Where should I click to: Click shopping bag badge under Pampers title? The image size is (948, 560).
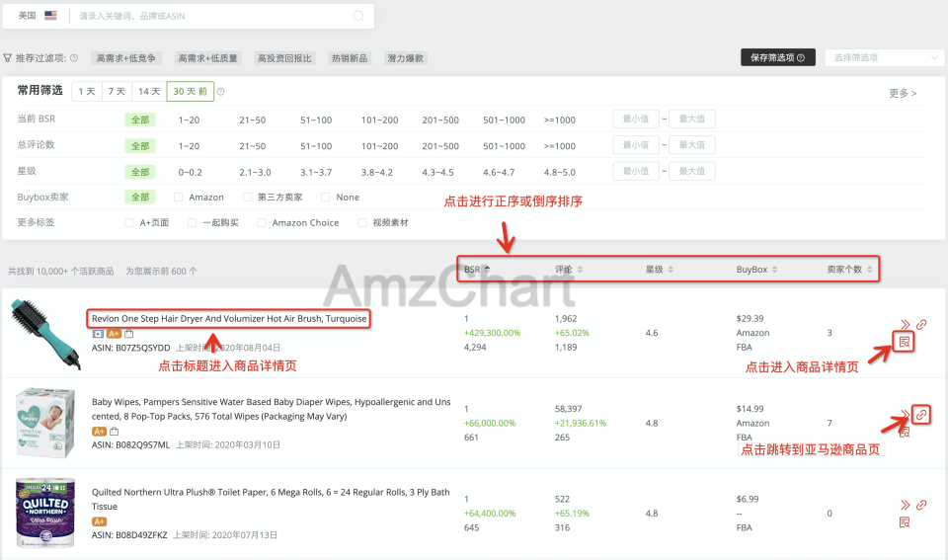click(x=115, y=432)
